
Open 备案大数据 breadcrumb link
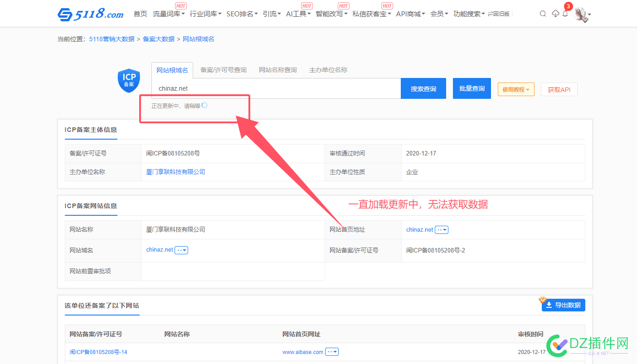coord(159,39)
